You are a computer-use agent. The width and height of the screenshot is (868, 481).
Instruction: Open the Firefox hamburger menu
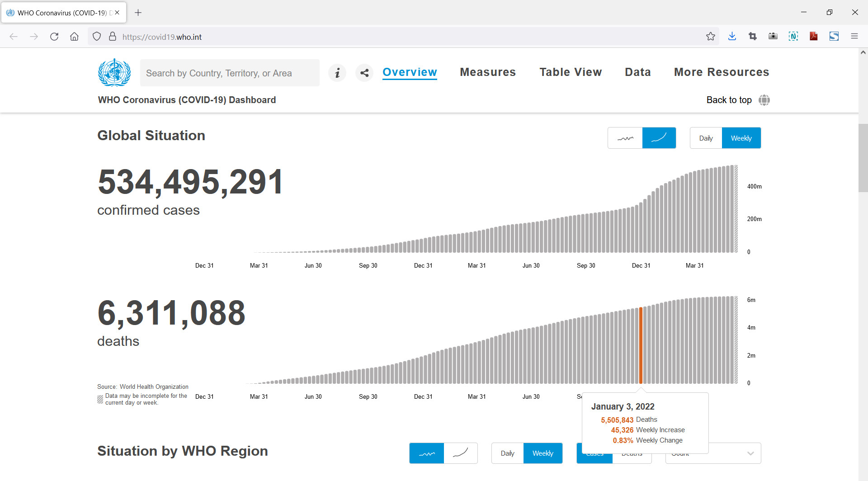(854, 37)
